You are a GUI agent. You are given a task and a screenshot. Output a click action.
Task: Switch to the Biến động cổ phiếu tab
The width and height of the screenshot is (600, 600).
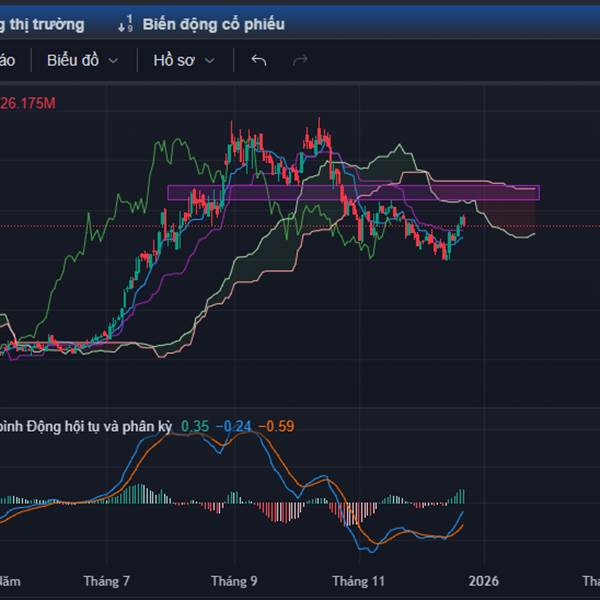213,24
